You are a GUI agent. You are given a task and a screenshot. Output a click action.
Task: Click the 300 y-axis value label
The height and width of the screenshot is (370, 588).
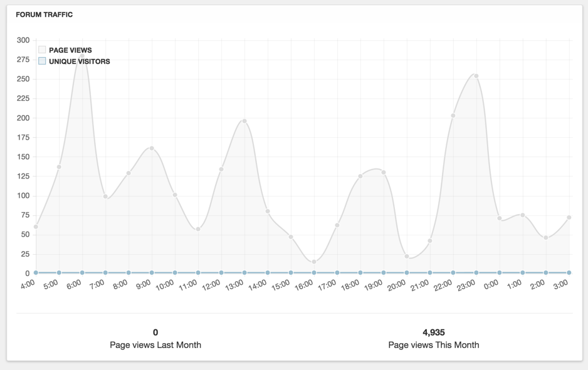(23, 40)
